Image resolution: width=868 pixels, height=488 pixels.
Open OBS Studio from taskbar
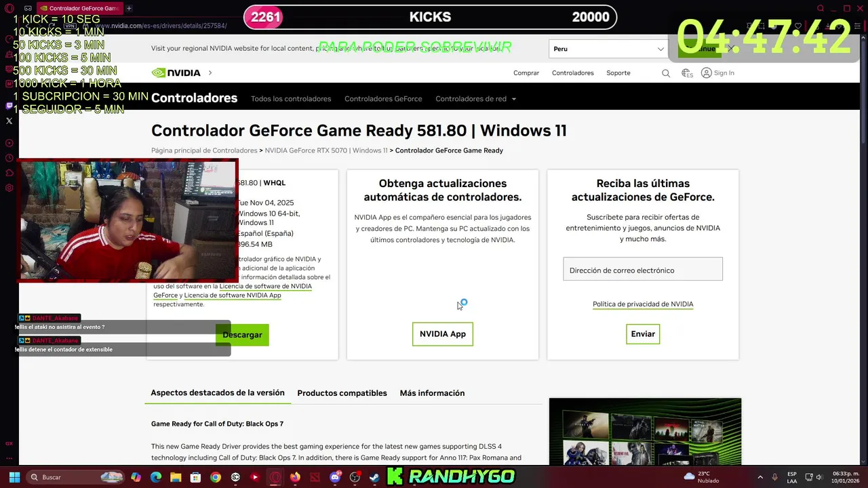point(355,477)
